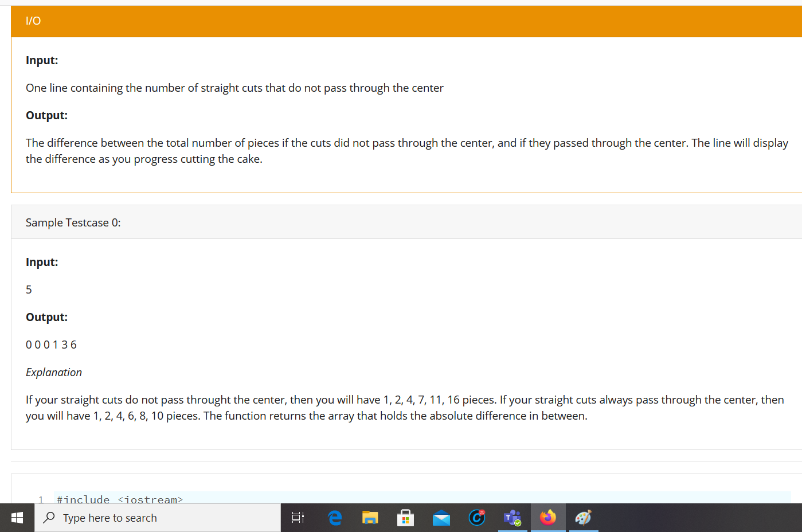Open File Explorer from the taskbar
Image resolution: width=802 pixels, height=532 pixels.
(x=370, y=518)
